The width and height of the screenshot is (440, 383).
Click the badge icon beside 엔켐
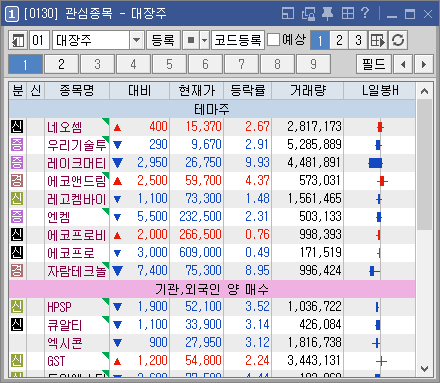pyautogui.click(x=17, y=217)
